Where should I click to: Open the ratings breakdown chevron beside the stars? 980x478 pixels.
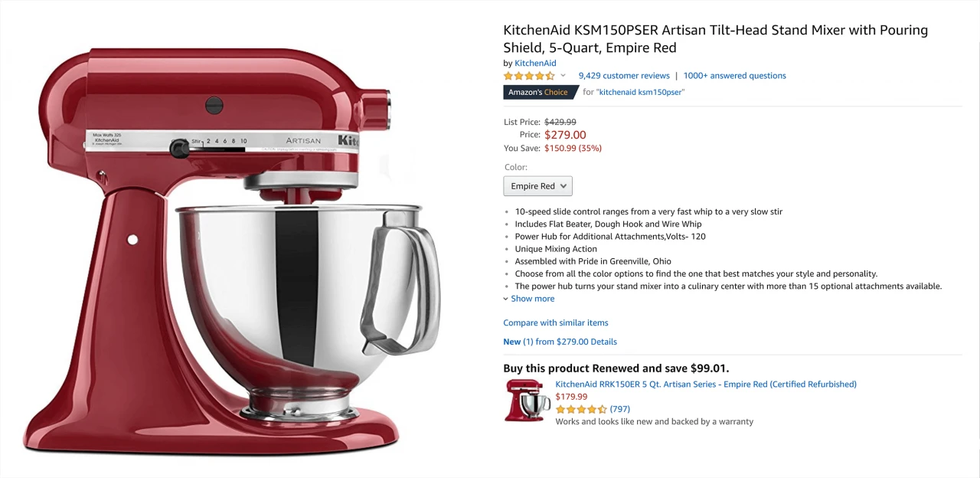click(x=562, y=75)
